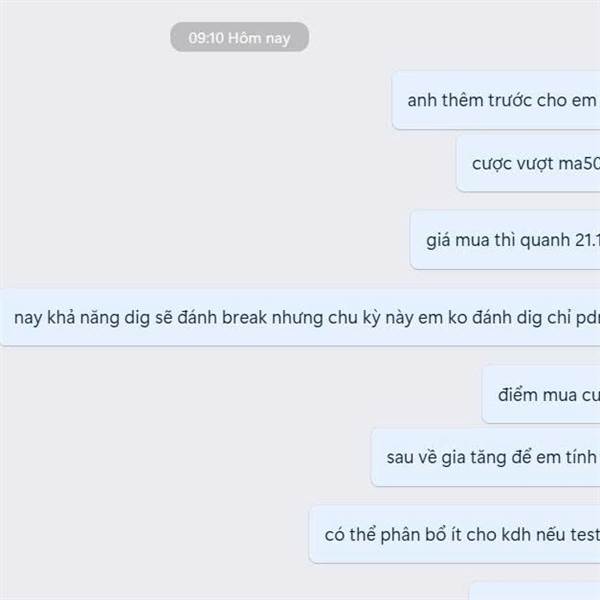Click the 'sau về gia tăng' message

coord(486,457)
